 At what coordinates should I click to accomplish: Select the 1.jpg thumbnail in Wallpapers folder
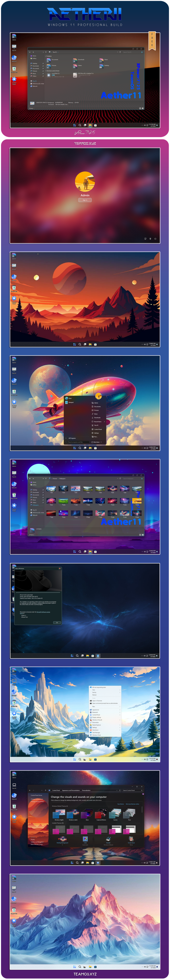pos(51,489)
